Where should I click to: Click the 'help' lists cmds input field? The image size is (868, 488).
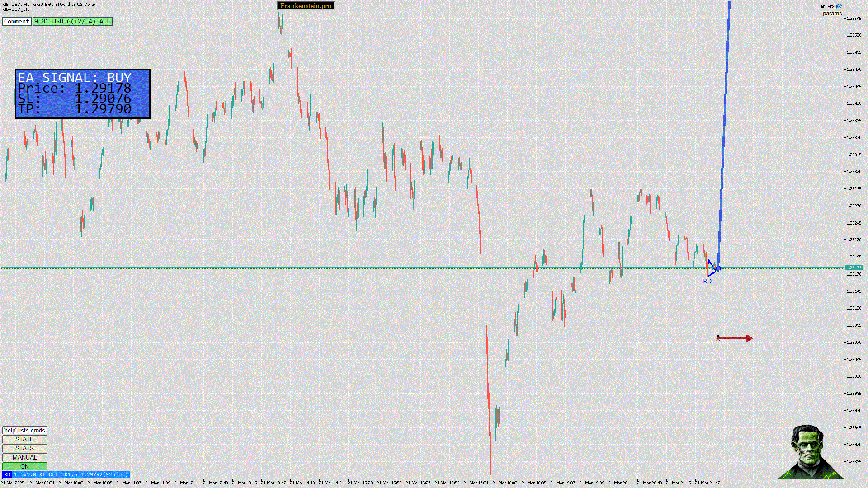click(x=24, y=430)
